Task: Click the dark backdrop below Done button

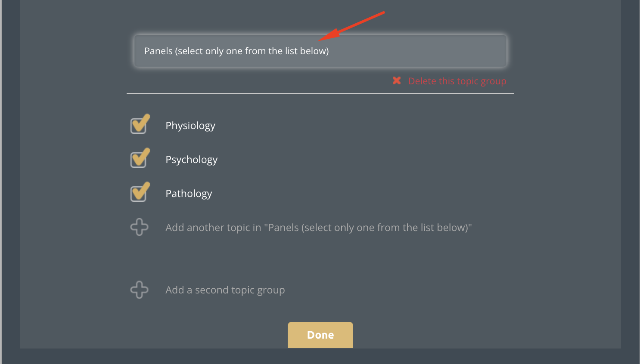Action: click(320, 356)
